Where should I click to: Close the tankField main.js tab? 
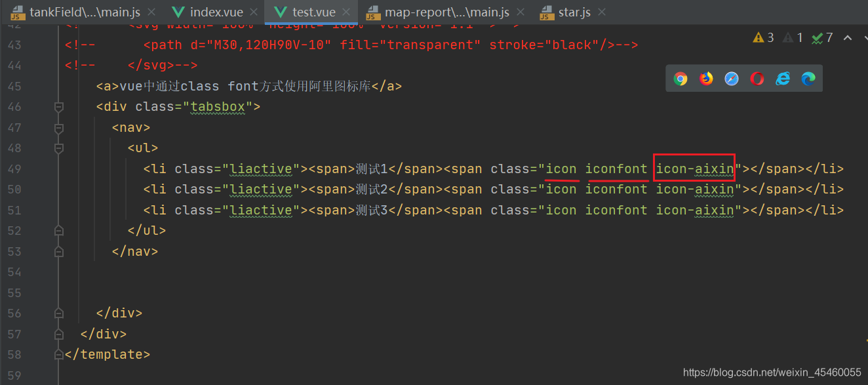[x=152, y=12]
